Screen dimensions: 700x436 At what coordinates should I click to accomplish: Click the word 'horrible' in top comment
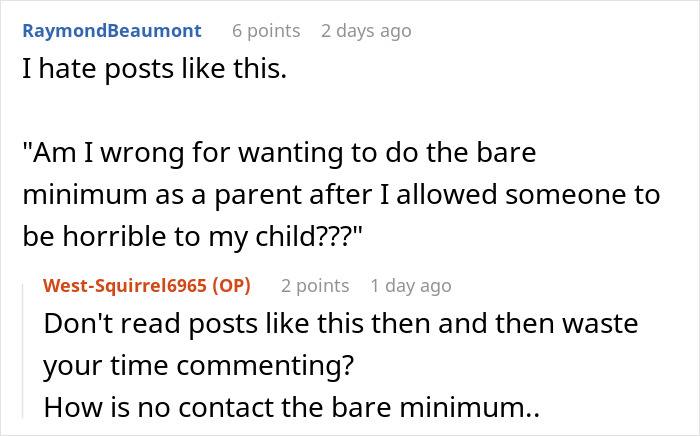[115, 236]
